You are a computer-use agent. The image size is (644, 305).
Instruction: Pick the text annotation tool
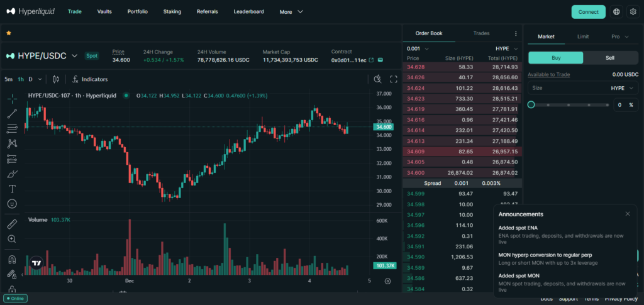coord(12,189)
